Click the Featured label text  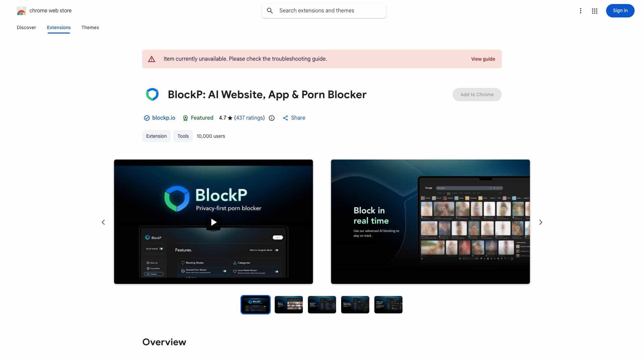pos(202,118)
